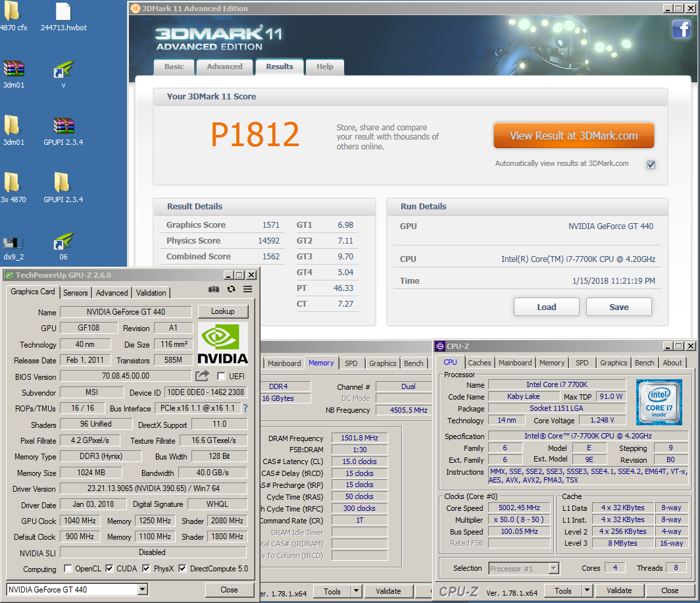700x603 pixels.
Task: Open the GPUPI 2.3.4 folder icon
Action: (63, 188)
